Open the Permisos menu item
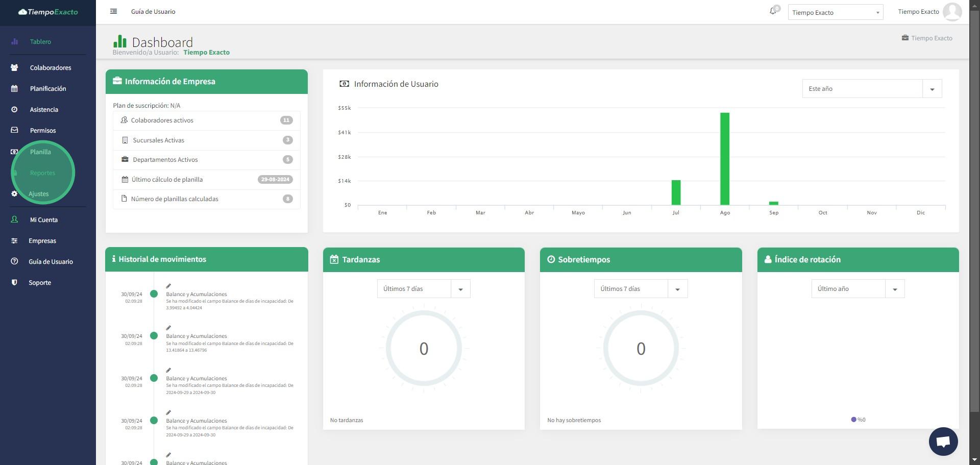The image size is (980, 465). [43, 131]
